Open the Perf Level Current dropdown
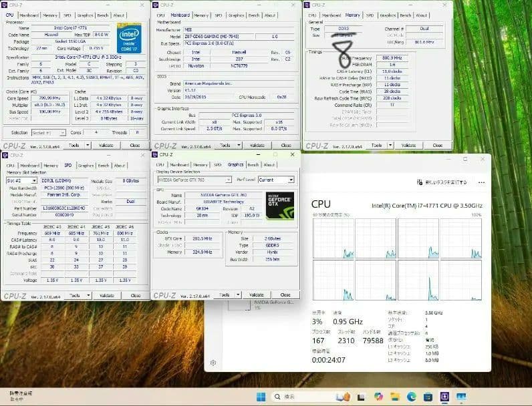The image size is (532, 406). [x=276, y=180]
